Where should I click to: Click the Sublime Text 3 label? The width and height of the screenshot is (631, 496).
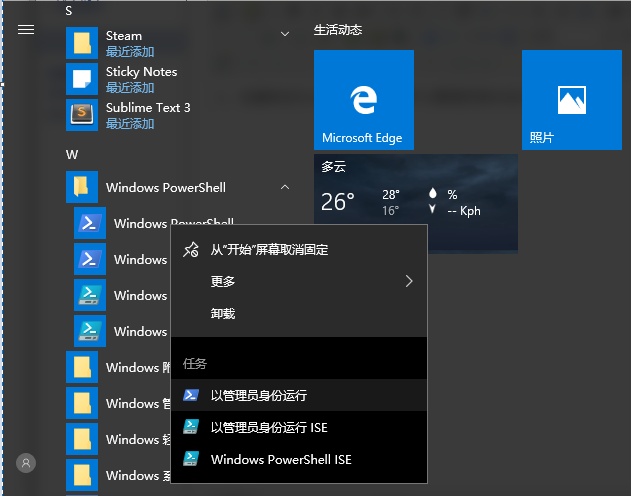(148, 108)
